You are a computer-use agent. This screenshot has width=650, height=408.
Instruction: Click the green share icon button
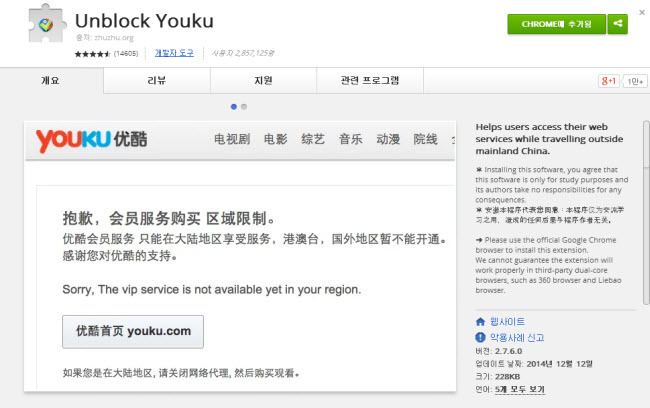click(619, 23)
